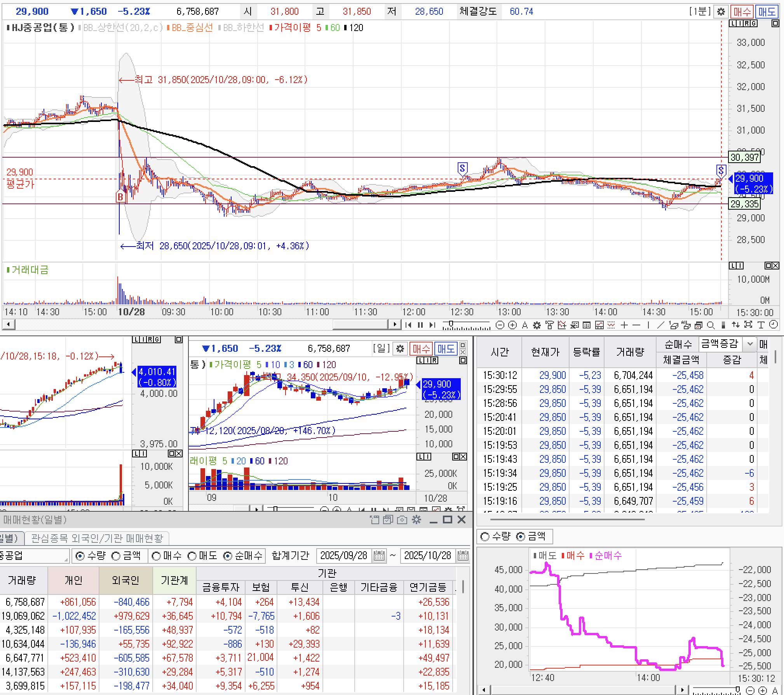784x695 pixels.
Task: Click red 매수 button on main chart
Action: click(741, 12)
